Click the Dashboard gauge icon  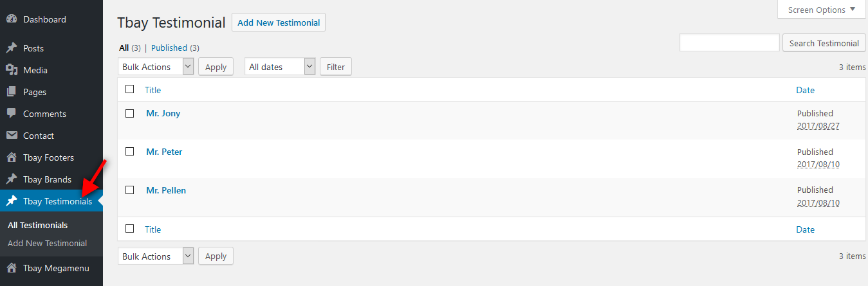tap(11, 19)
